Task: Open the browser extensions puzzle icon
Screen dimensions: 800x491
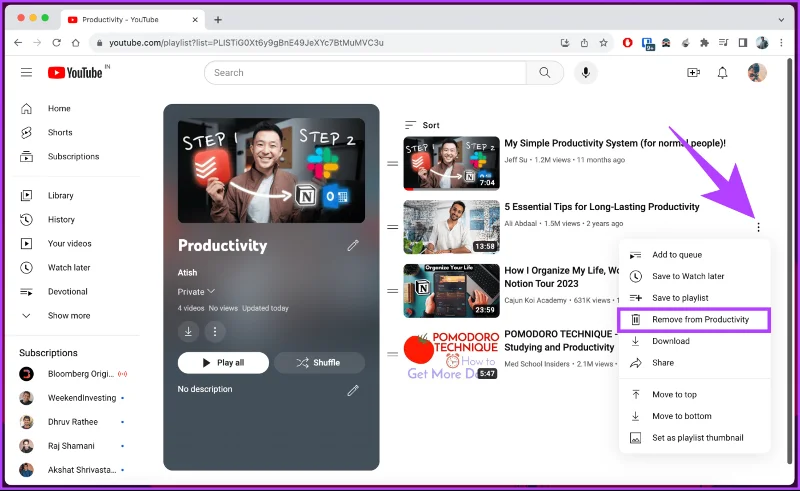Action: pyautogui.click(x=705, y=43)
